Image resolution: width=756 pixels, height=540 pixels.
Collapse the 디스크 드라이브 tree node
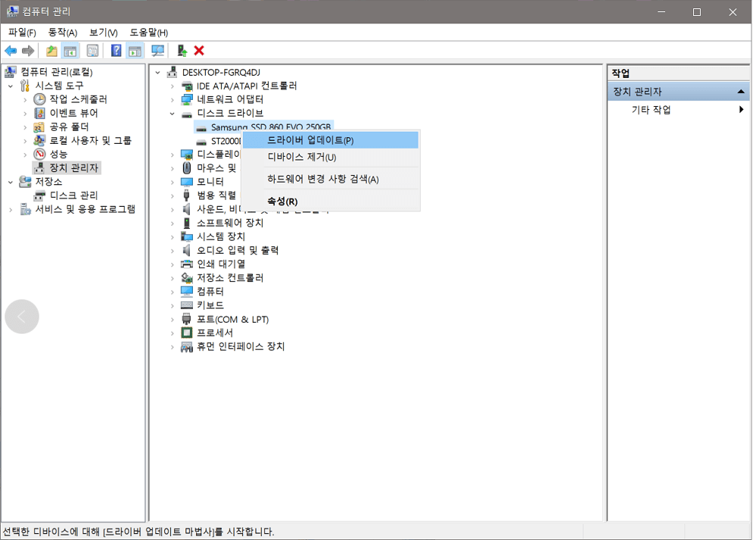click(x=173, y=113)
